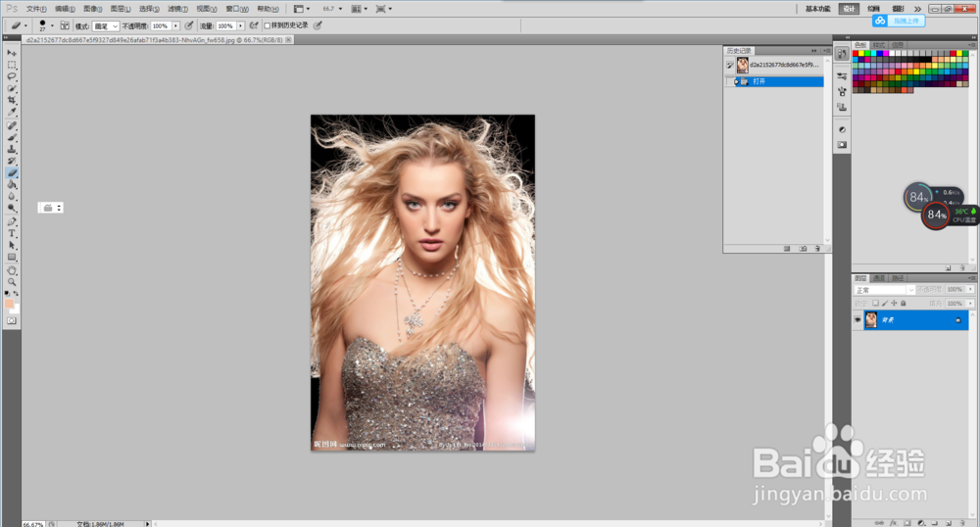Open screen mode dropdown
Image resolution: width=980 pixels, height=527 pixels.
click(x=384, y=9)
